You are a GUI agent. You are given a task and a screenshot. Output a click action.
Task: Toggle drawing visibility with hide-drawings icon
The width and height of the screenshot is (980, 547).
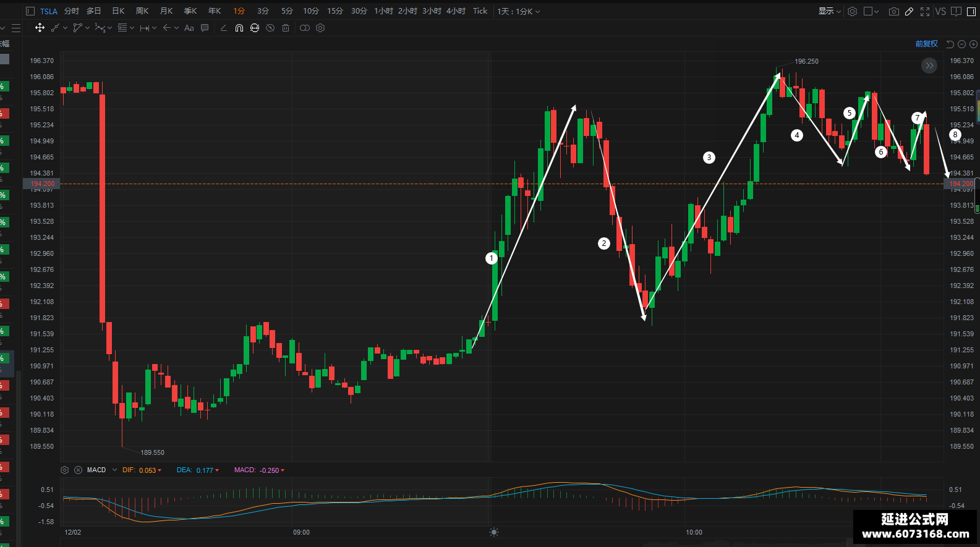[270, 28]
